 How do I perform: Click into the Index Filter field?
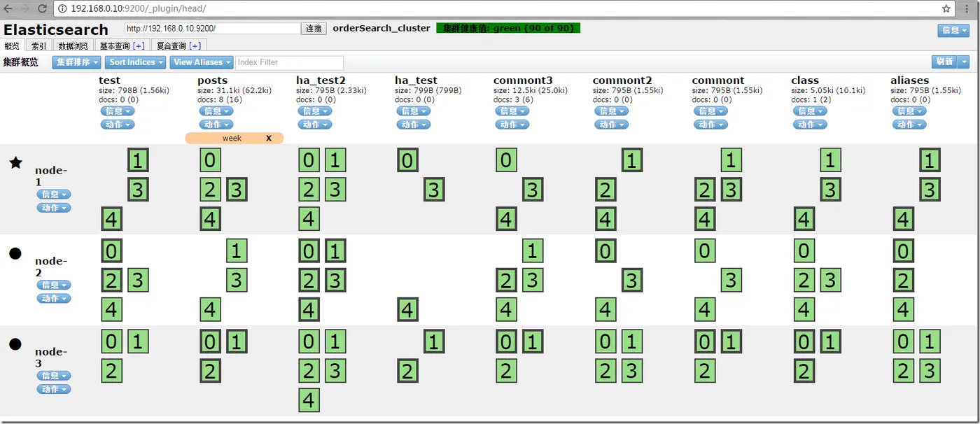coord(289,62)
